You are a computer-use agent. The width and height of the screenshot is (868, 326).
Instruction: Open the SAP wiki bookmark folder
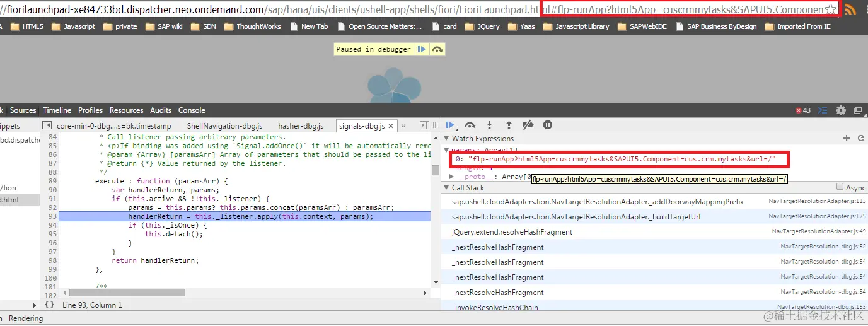[x=163, y=26]
